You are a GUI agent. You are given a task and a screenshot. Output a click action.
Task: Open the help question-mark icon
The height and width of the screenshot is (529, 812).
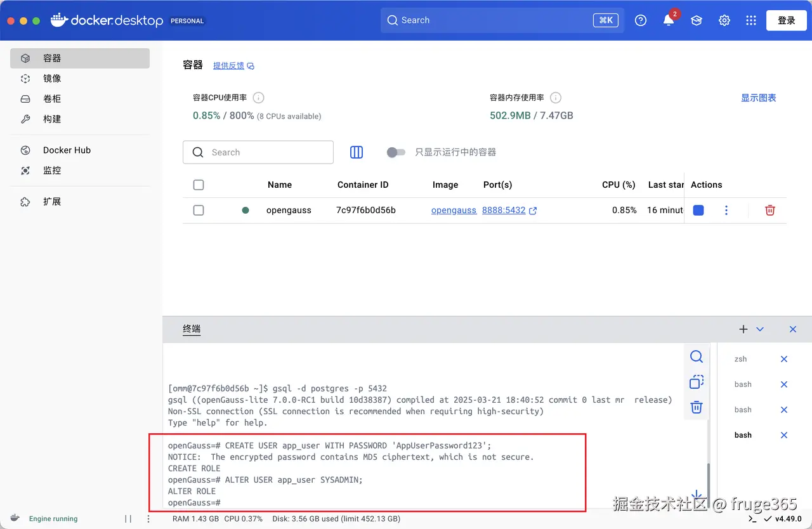640,20
